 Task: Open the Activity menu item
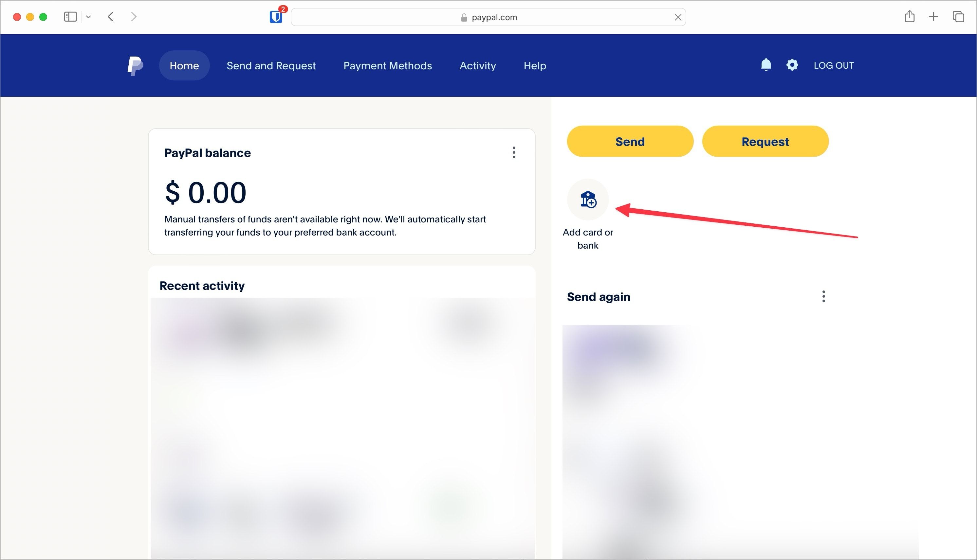478,65
